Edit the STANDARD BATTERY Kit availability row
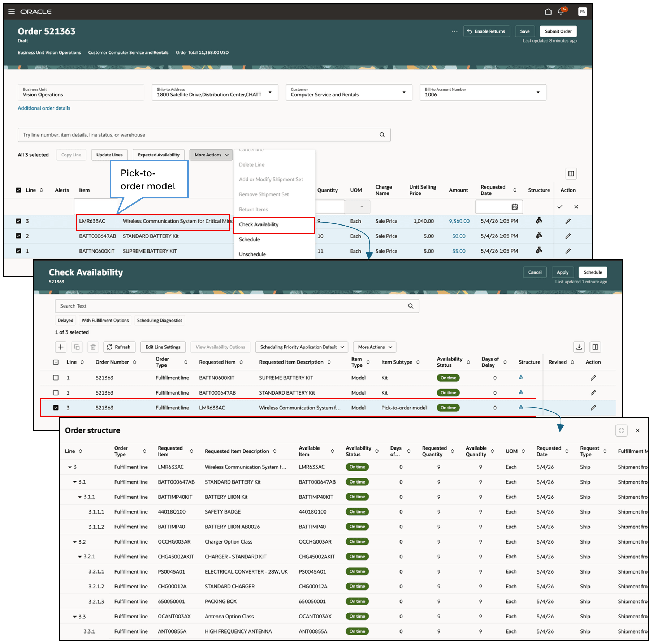Viewport: 653px width, 644px height. [593, 393]
